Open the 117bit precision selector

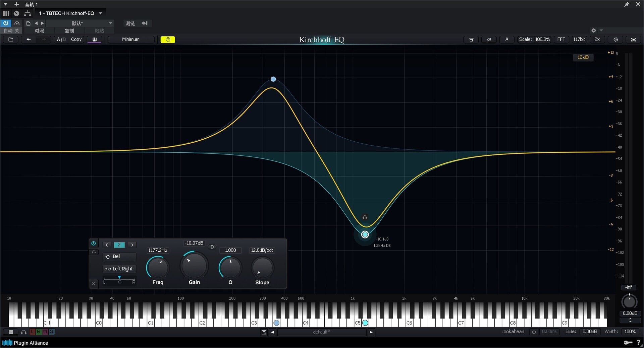tap(579, 40)
